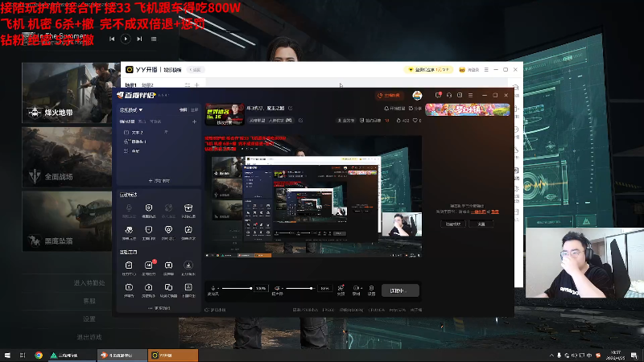Click 直播伴侣 logo in title bar
Image resolution: width=644 pixels, height=362 pixels.
(x=136, y=95)
